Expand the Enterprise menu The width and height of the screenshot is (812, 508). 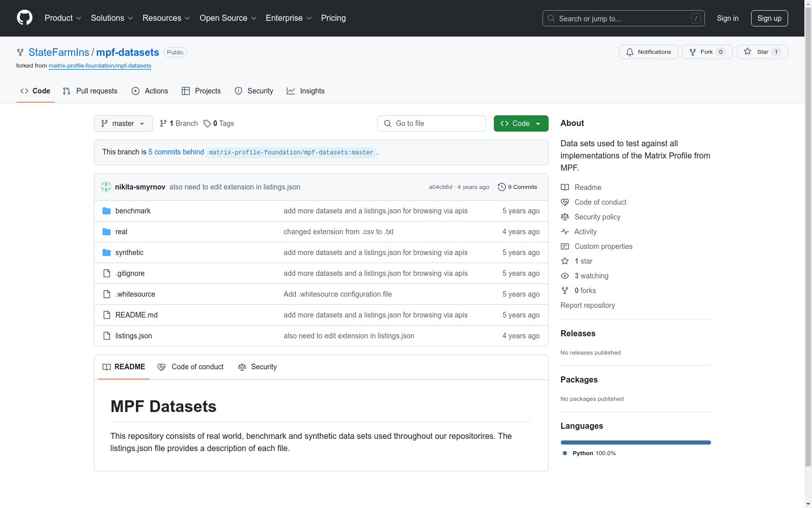289,18
